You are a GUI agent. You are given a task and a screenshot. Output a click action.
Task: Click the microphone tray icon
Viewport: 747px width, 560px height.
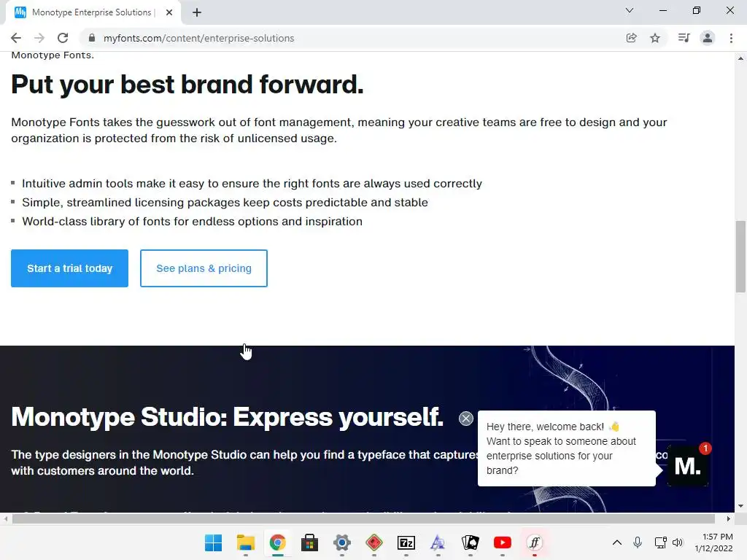638,542
